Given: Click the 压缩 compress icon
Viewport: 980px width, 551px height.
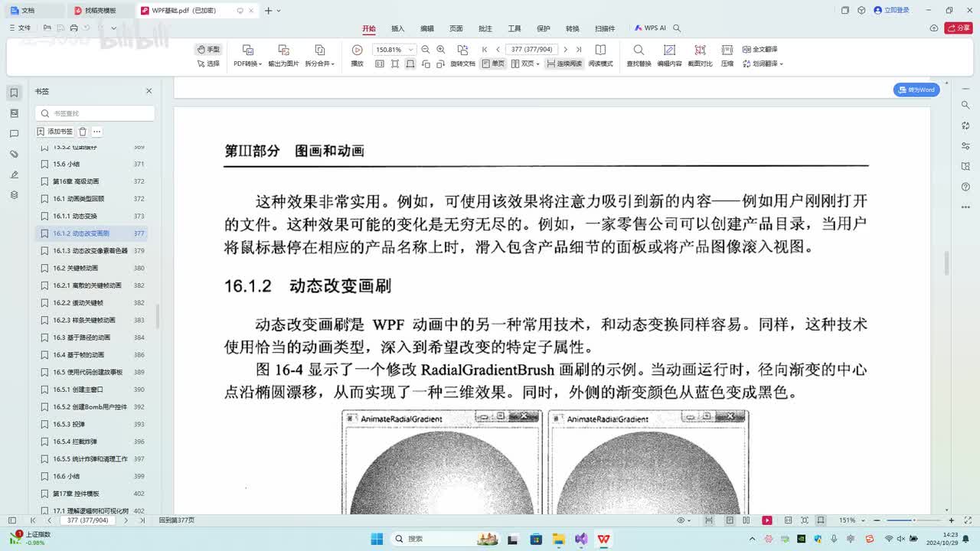Looking at the screenshot, I should 727,50.
